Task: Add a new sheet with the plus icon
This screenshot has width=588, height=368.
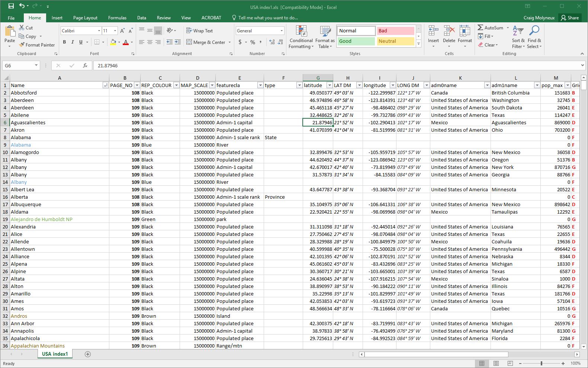Action: pos(88,354)
